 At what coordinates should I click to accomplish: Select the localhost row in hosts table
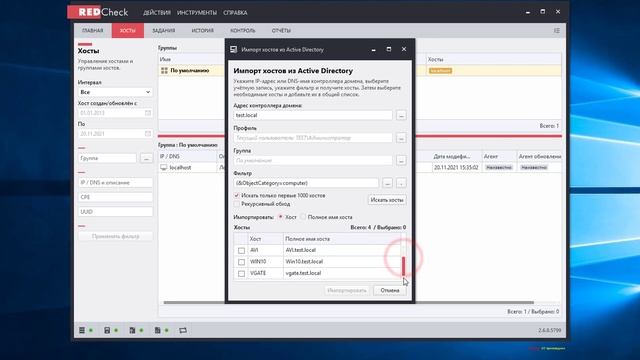360,167
